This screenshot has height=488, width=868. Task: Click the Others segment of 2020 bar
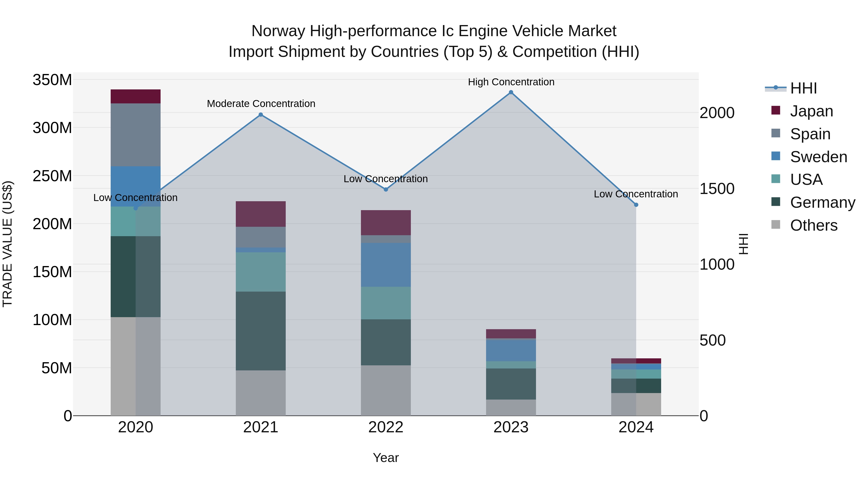pos(136,366)
